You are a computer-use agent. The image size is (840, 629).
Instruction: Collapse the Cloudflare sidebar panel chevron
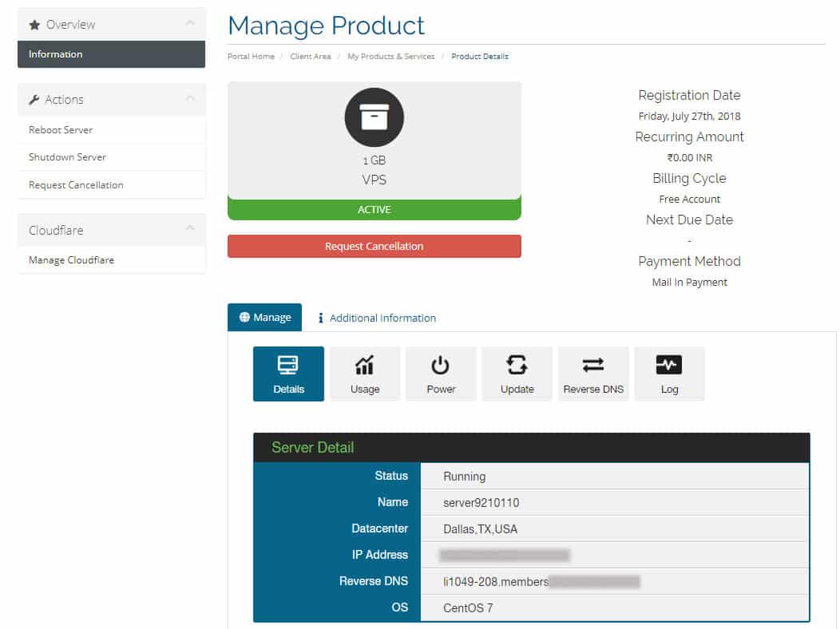click(190, 229)
